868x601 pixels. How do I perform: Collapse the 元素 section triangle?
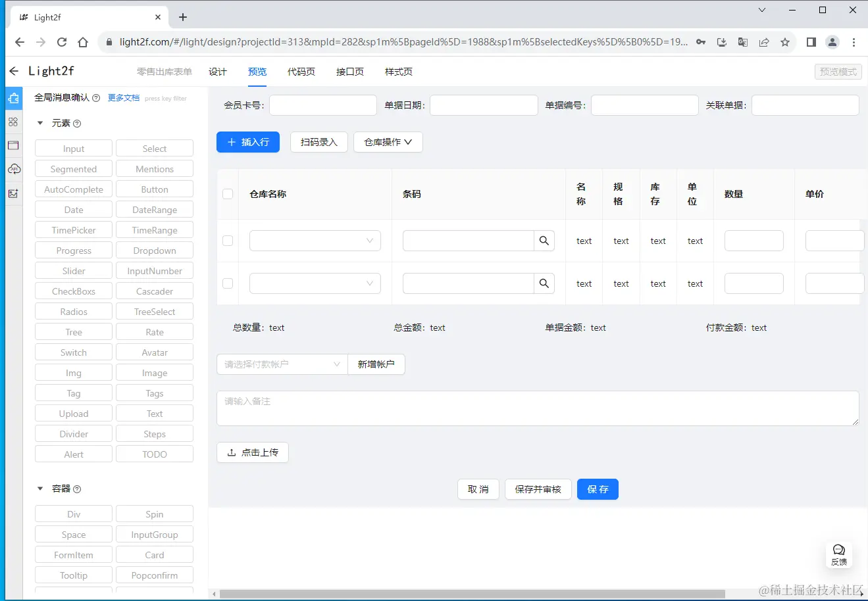40,123
